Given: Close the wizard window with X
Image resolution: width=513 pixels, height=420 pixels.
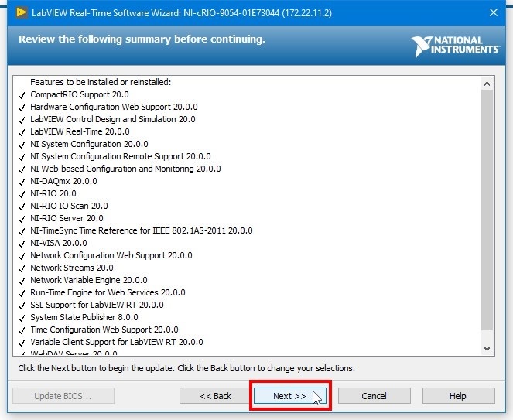Looking at the screenshot, I should click(494, 12).
